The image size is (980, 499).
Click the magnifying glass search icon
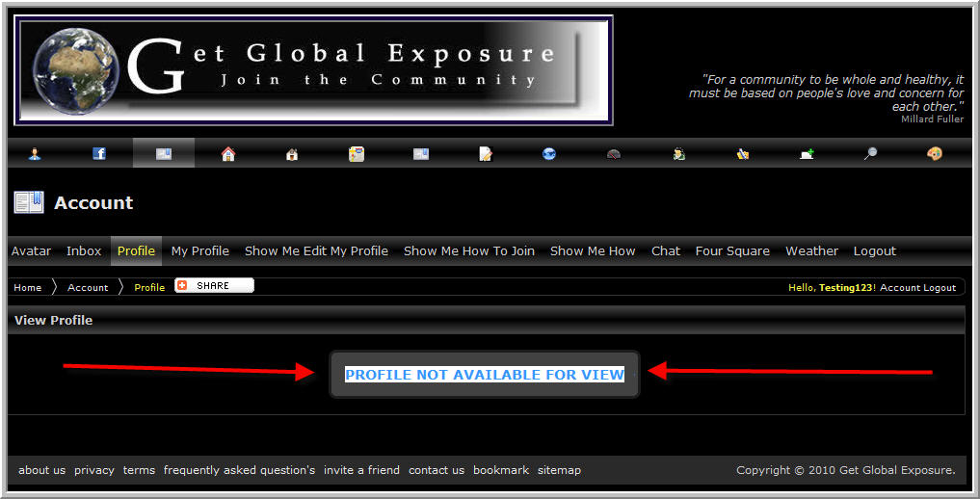click(870, 153)
